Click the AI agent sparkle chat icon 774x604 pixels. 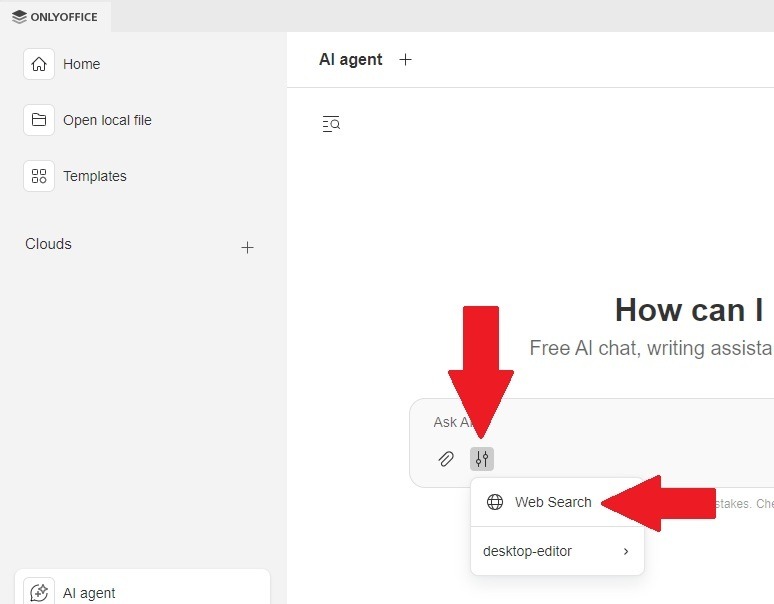coord(39,592)
